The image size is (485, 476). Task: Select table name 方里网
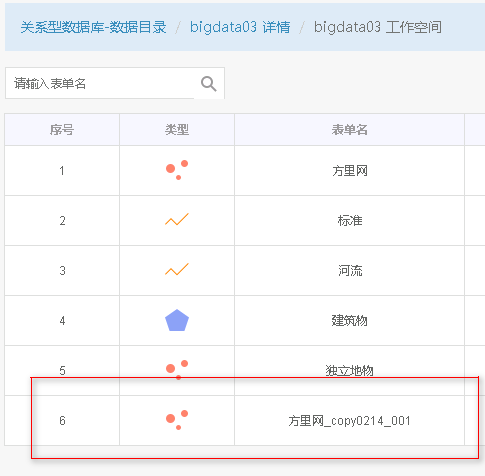click(350, 171)
